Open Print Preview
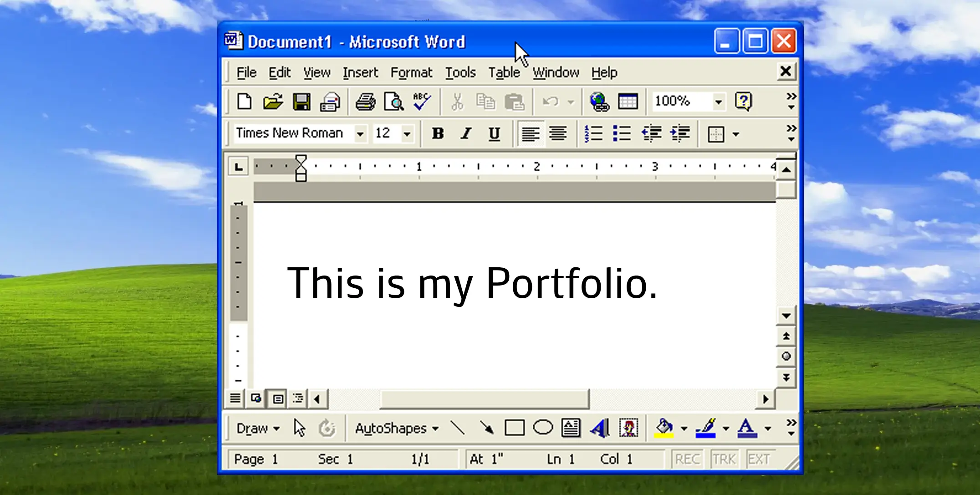Screen dimensions: 980x495 tap(393, 102)
